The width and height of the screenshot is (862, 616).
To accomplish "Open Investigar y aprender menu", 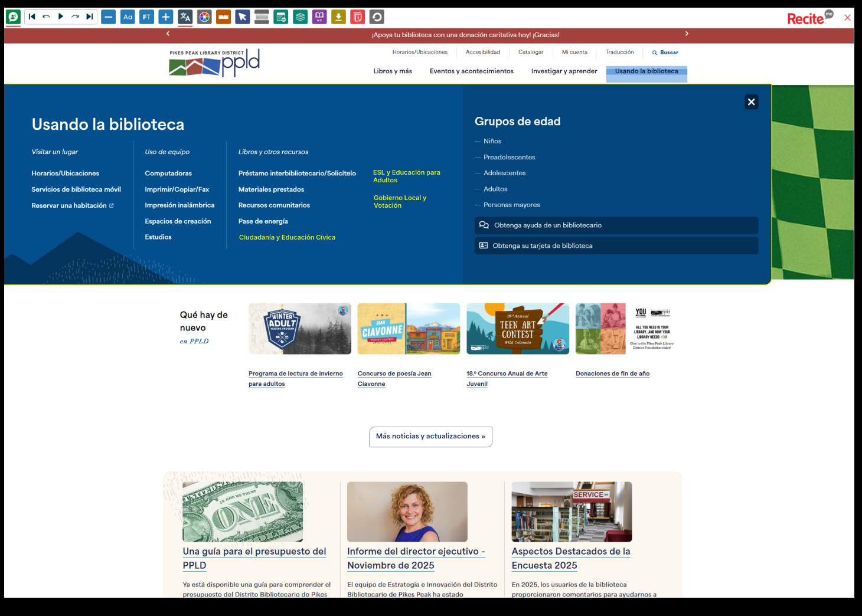I will (564, 71).
